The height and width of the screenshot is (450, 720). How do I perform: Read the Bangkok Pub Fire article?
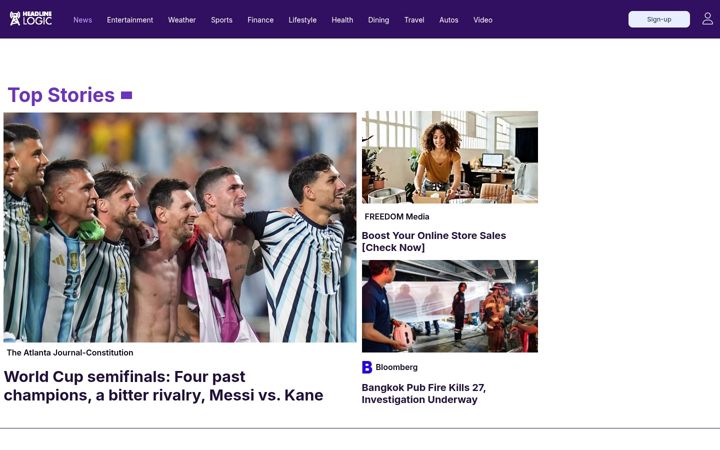pyautogui.click(x=423, y=394)
